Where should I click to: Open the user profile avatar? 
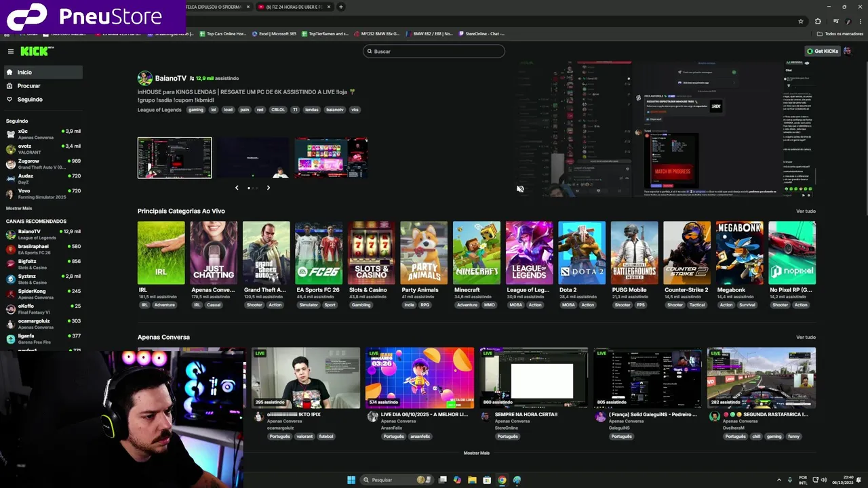848,52
